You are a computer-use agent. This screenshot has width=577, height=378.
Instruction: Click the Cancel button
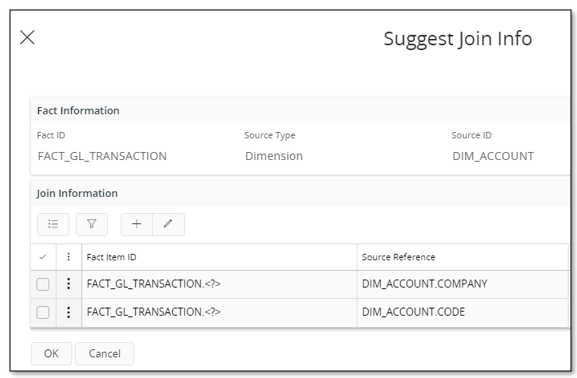pos(105,354)
